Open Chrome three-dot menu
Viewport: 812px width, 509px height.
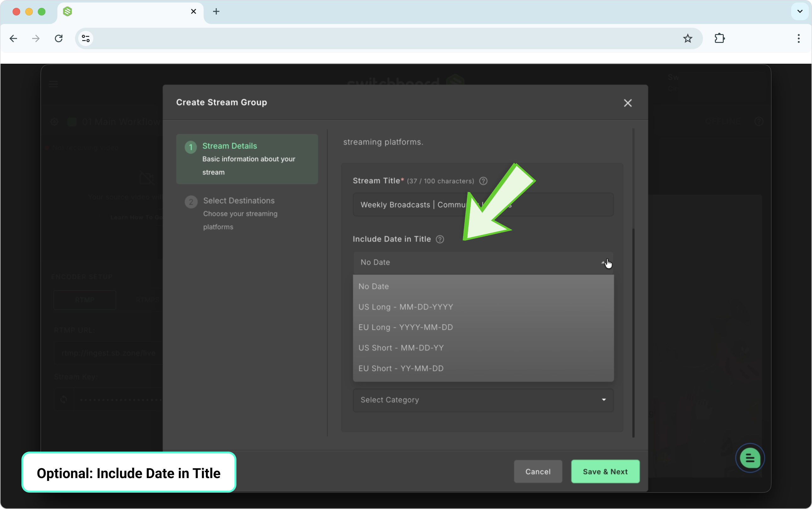click(x=798, y=38)
